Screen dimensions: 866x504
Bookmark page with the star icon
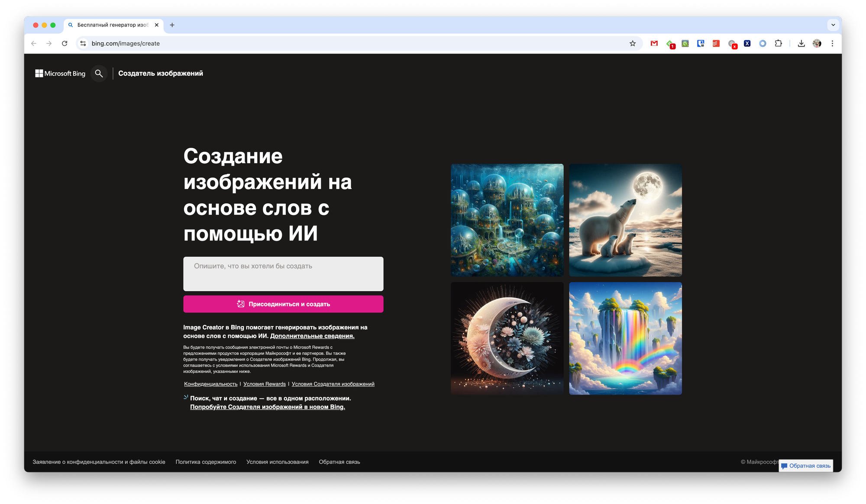[633, 43]
